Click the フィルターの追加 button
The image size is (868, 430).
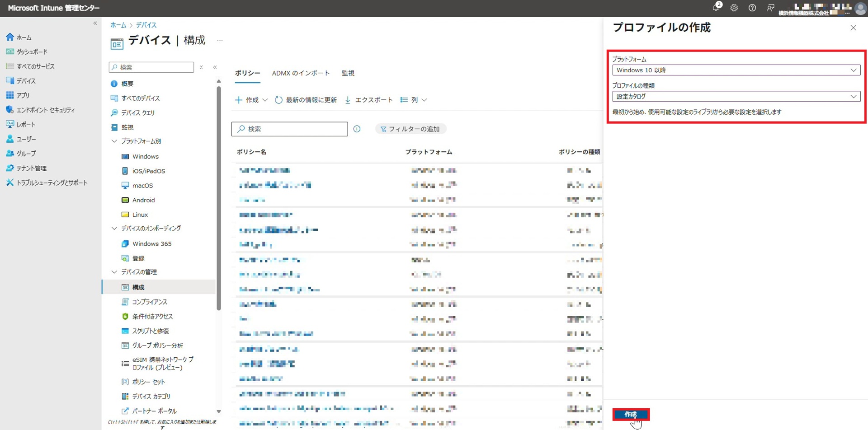(x=410, y=129)
